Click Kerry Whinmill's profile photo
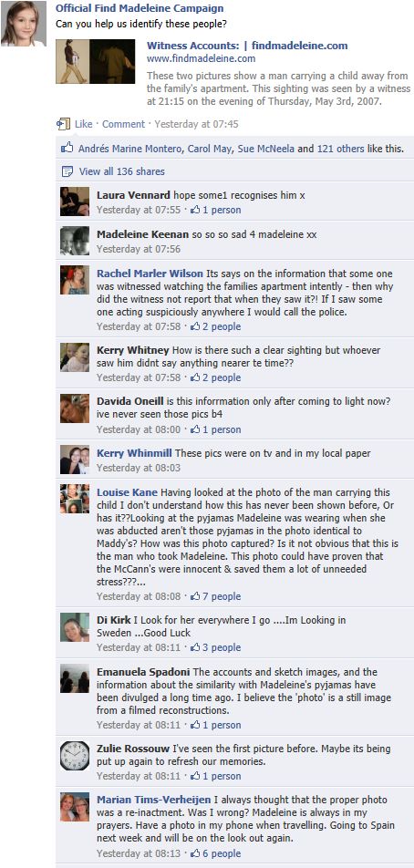 coord(75,460)
